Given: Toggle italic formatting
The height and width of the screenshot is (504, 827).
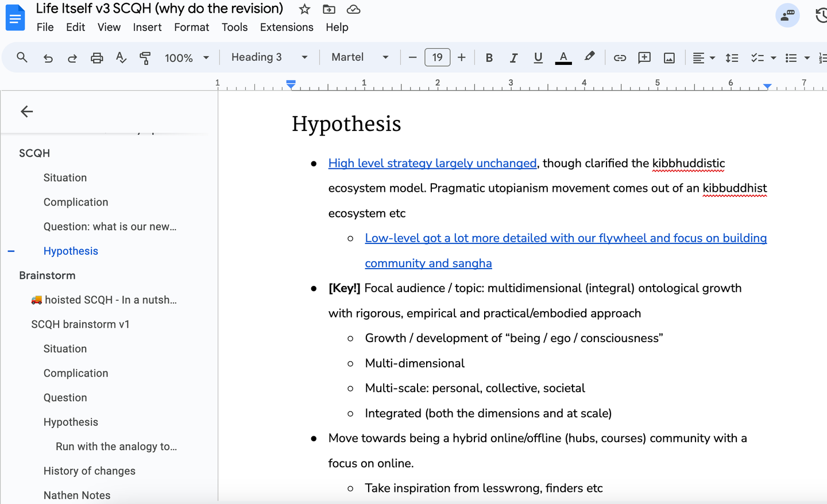Looking at the screenshot, I should [x=513, y=57].
